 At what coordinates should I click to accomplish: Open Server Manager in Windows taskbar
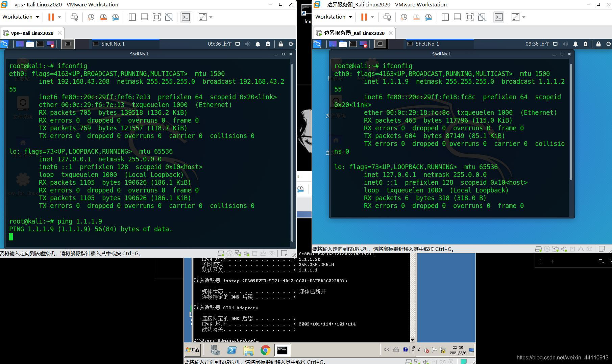click(x=215, y=350)
